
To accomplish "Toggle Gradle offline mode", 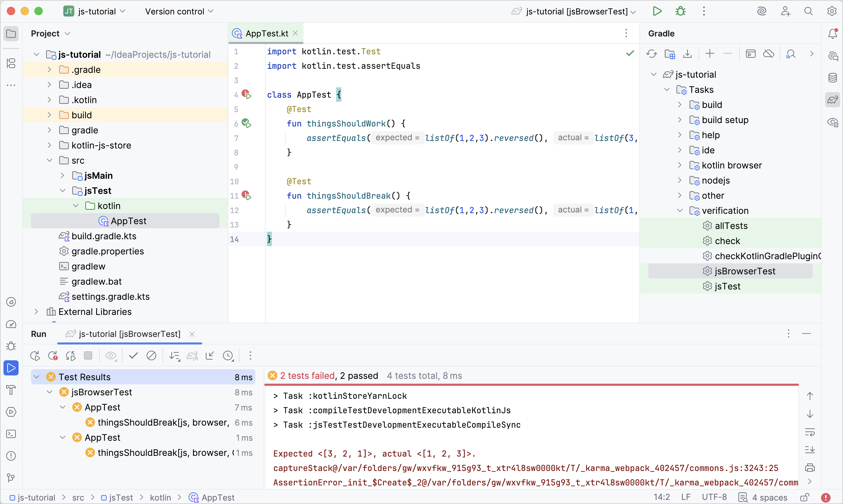I will [x=769, y=54].
